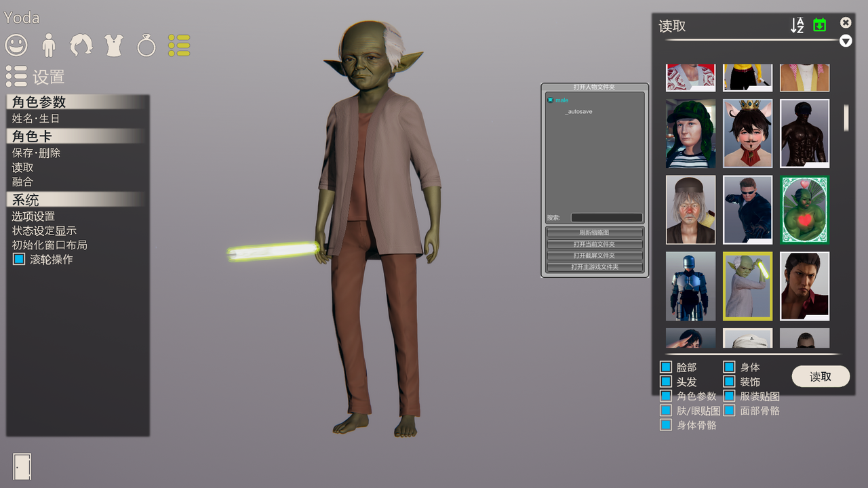Select the sunglasses man in black card

[x=747, y=209]
